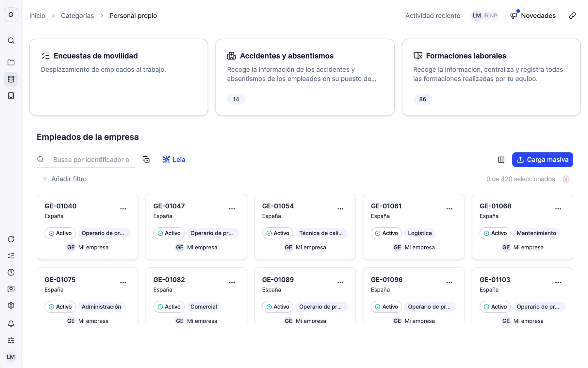Open the calculator icon in sidebar
The height and width of the screenshot is (368, 588).
point(11,96)
